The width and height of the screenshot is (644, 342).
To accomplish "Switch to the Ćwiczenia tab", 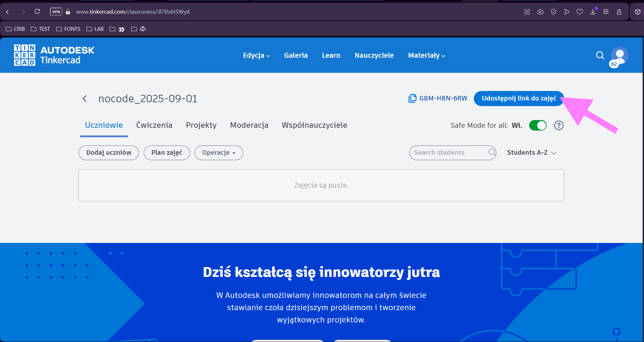I will click(154, 125).
